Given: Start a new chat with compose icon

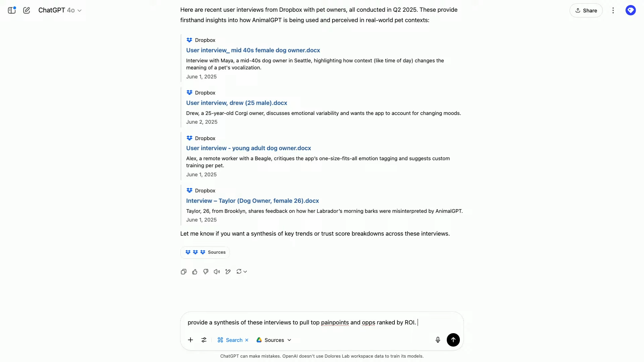Looking at the screenshot, I should [x=26, y=10].
